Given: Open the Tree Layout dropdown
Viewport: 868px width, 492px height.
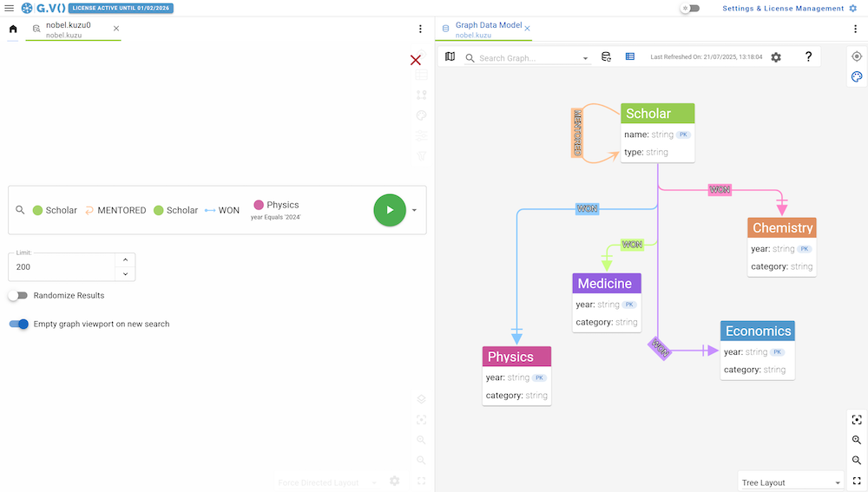Looking at the screenshot, I should pyautogui.click(x=791, y=482).
